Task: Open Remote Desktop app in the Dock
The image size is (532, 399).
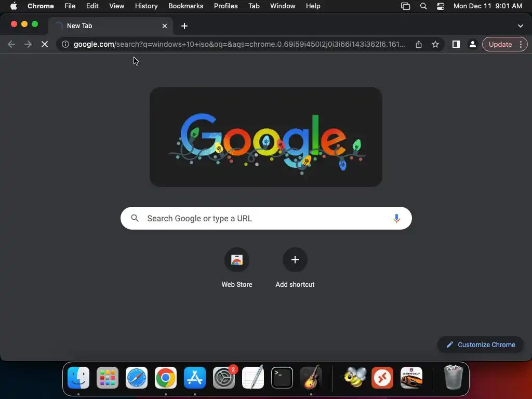Action: [382, 378]
